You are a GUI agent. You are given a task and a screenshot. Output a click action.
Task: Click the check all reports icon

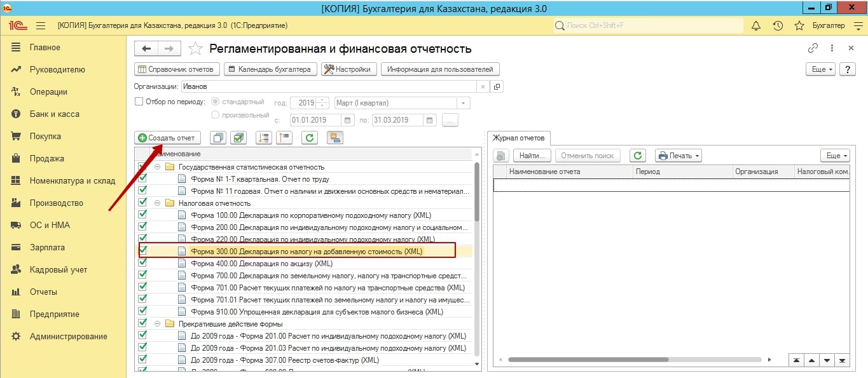238,137
